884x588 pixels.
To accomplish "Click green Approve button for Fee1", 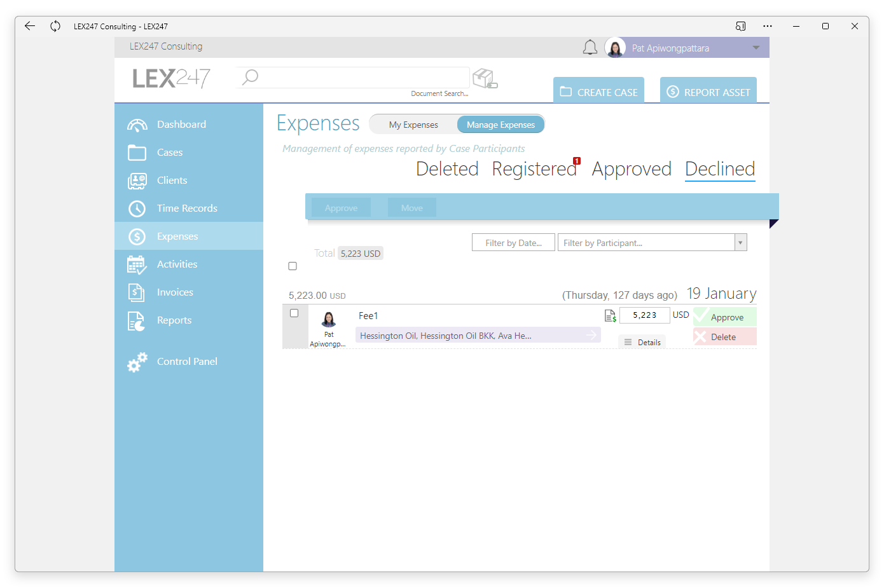I will 725,317.
